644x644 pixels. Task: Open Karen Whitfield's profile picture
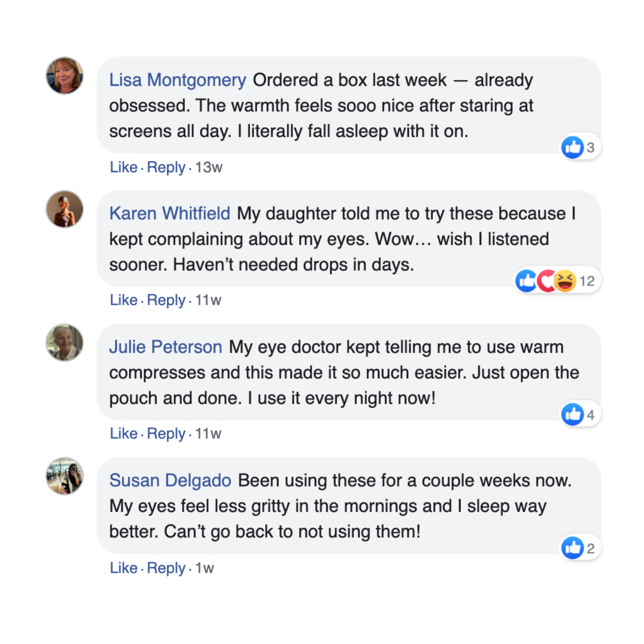[x=65, y=209]
